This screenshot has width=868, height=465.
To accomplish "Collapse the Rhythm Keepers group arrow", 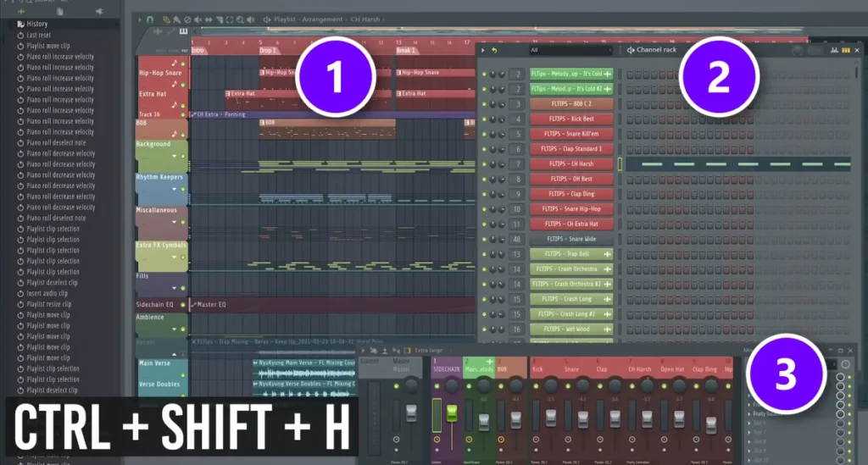I will [x=175, y=189].
